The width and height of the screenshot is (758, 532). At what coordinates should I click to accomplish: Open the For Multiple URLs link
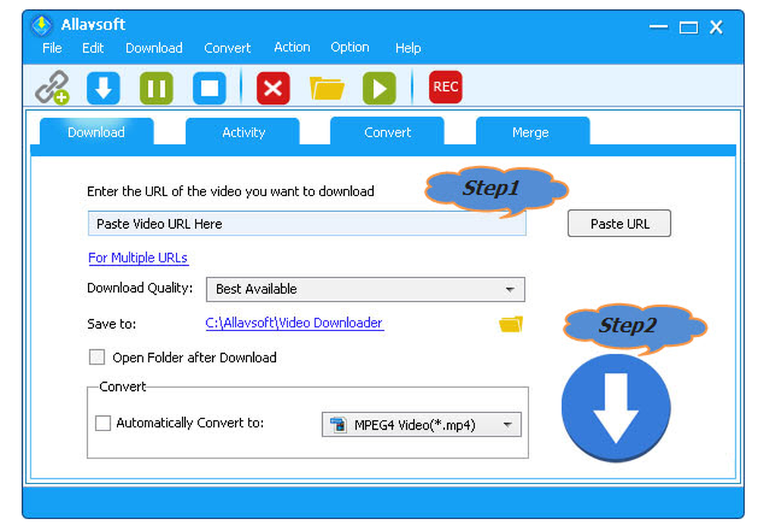[138, 258]
